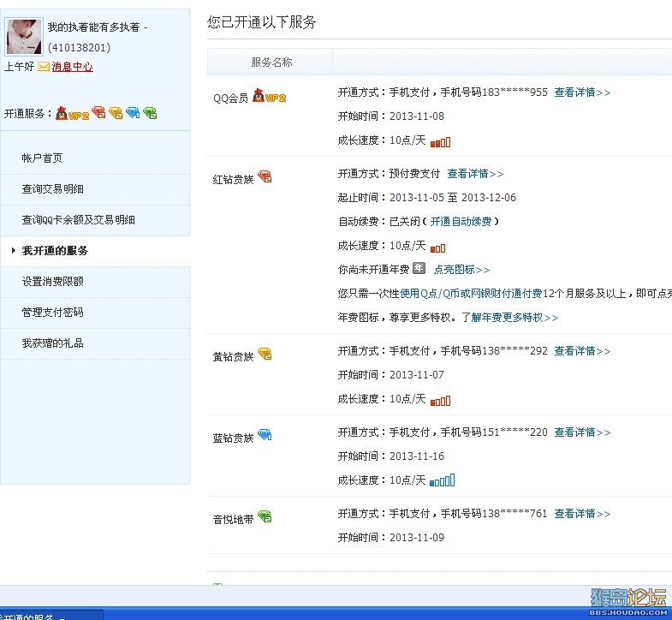
Task: Click 红钻贵族 growth speed bar indicator
Action: [437, 248]
